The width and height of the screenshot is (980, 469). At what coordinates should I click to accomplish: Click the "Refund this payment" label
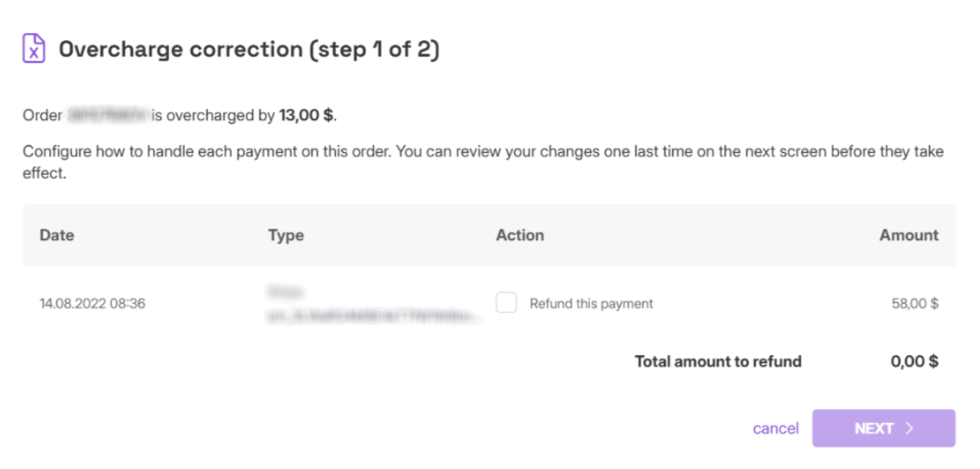pyautogui.click(x=591, y=303)
